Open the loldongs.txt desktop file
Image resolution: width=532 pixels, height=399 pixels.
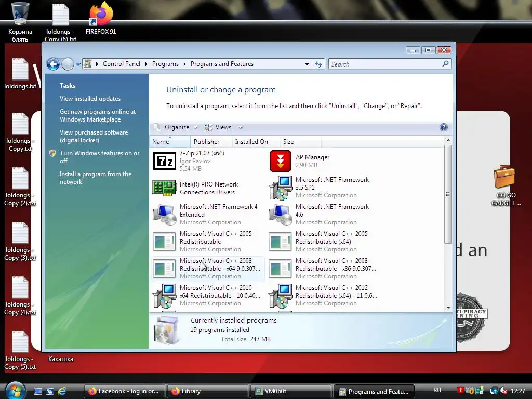[x=20, y=74]
